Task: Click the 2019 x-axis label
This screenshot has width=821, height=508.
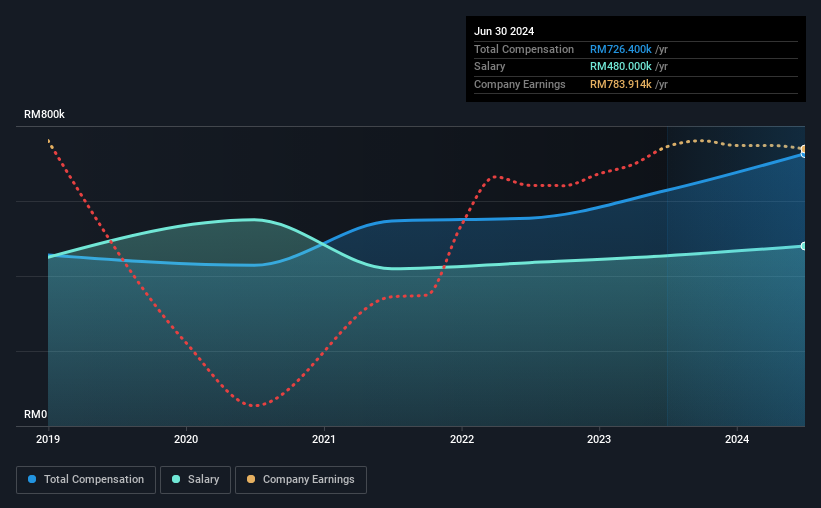Action: tap(48, 439)
